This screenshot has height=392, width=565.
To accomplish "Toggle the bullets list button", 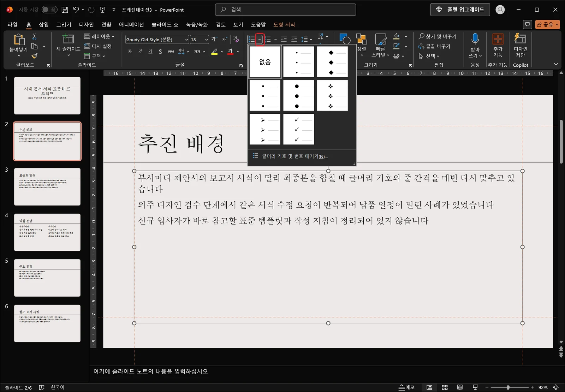I will (x=251, y=39).
